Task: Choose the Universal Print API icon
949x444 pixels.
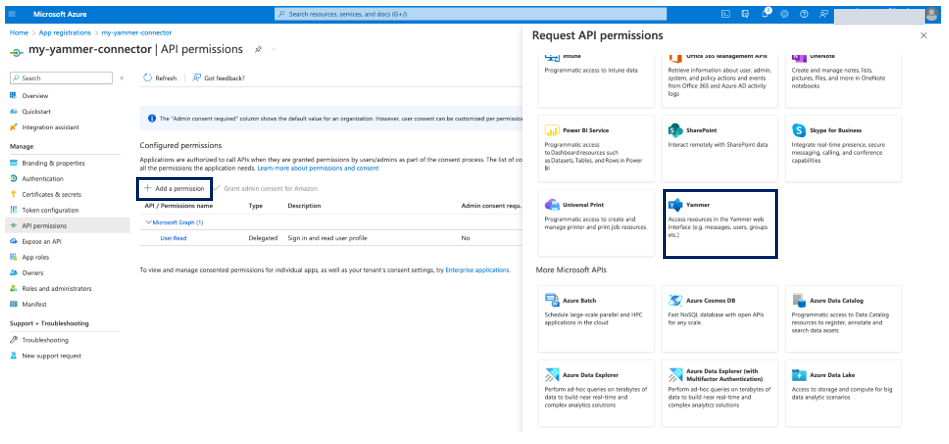Action: [551, 204]
